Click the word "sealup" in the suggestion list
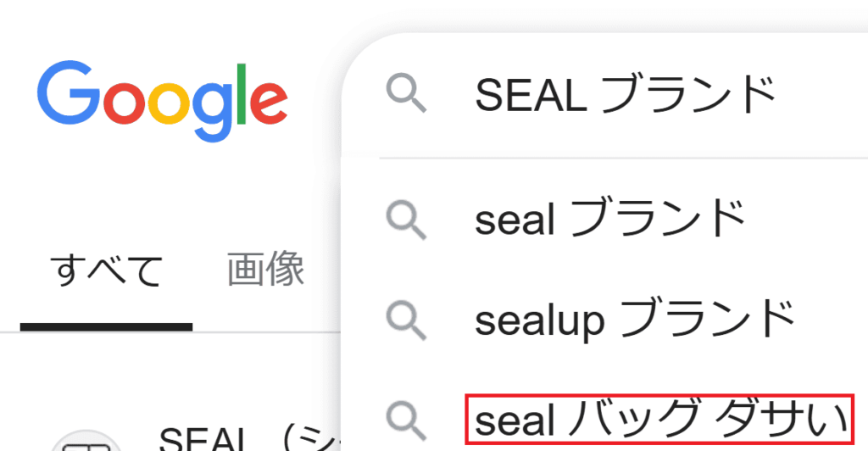This screenshot has height=451, width=868. coord(539,319)
